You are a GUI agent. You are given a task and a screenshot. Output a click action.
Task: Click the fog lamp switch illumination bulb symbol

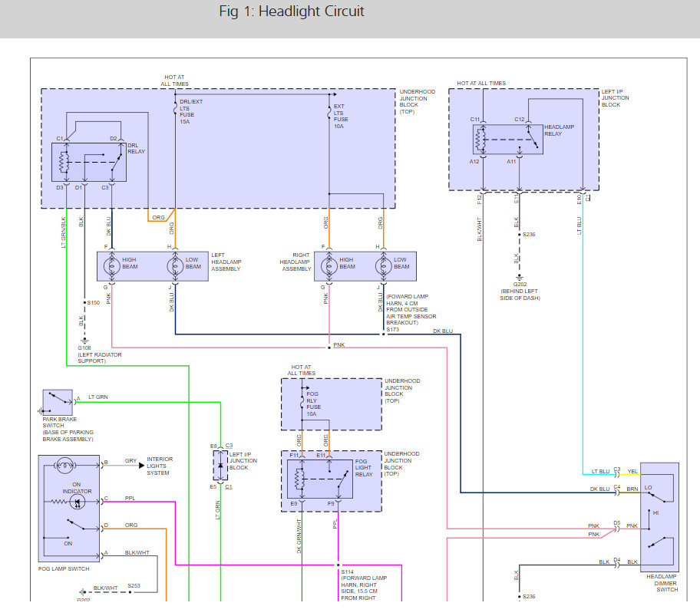(x=65, y=465)
